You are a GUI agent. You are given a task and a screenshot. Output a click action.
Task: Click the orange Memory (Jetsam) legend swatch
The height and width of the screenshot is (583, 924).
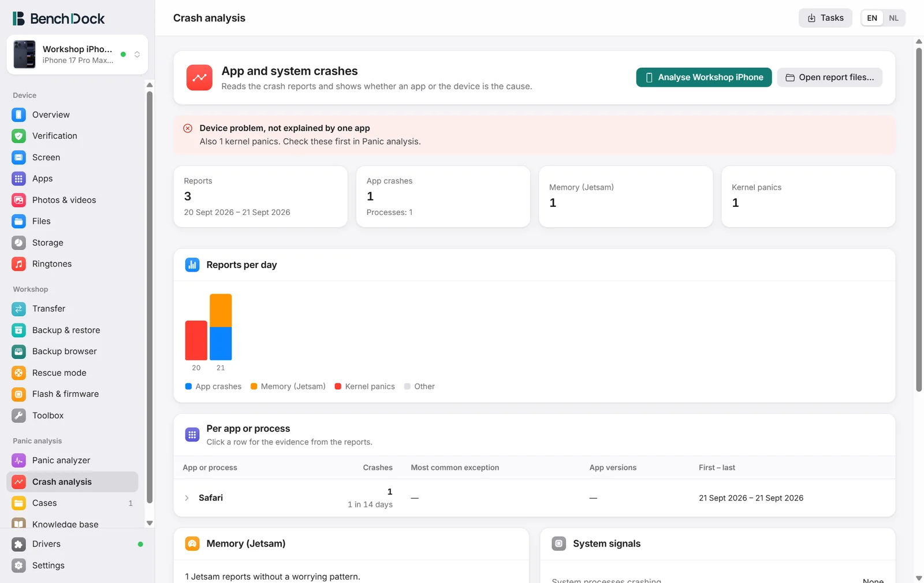[254, 387]
